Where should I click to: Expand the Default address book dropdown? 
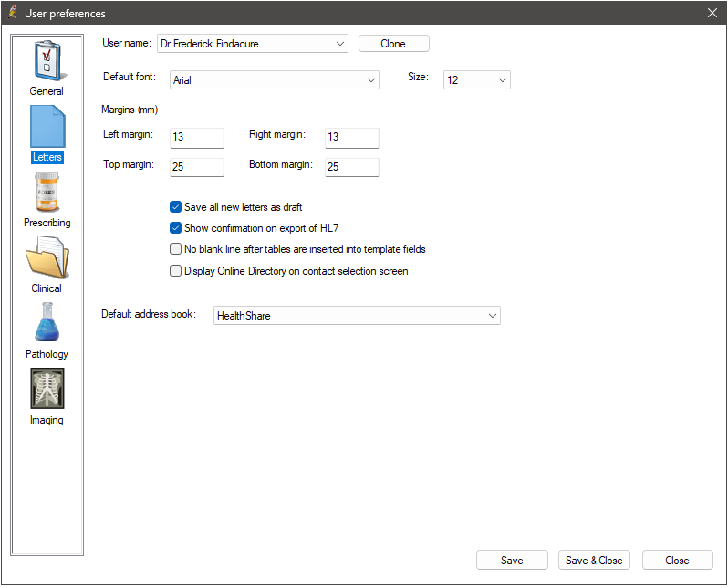tap(357, 316)
